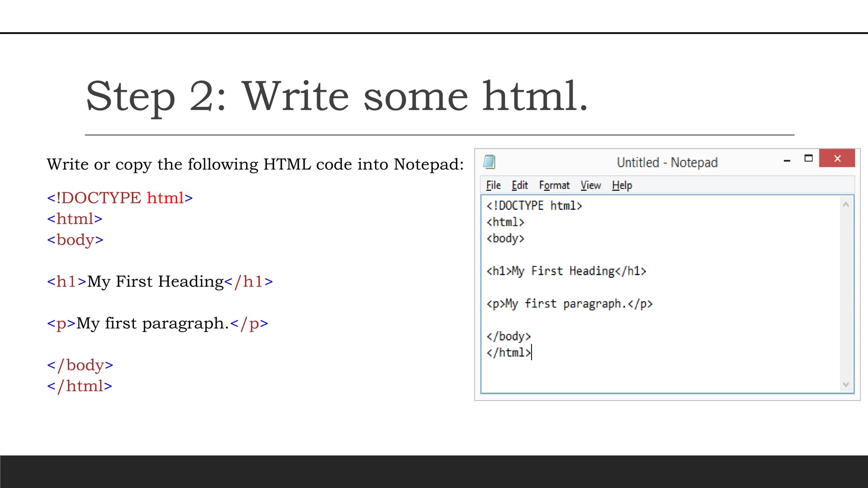Image resolution: width=868 pixels, height=488 pixels.
Task: Click the h1 heading line in Notepad
Action: point(566,271)
